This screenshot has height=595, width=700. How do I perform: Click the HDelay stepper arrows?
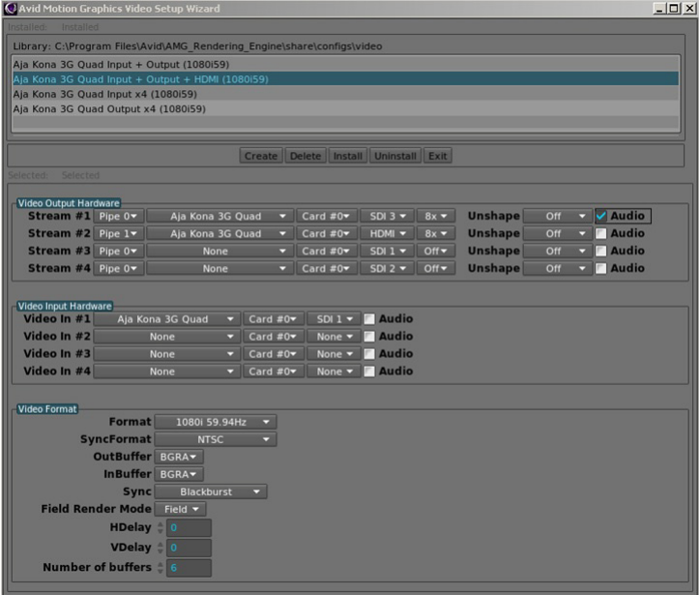160,528
